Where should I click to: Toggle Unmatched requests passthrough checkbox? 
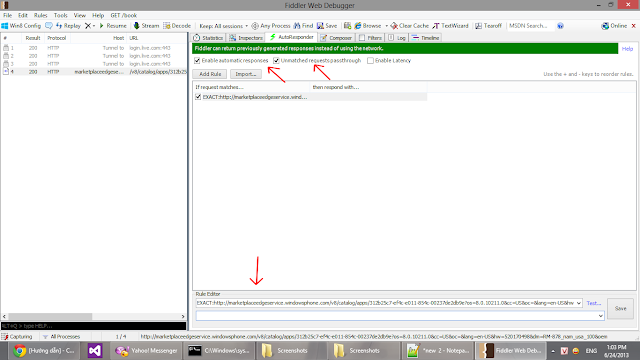pos(276,60)
